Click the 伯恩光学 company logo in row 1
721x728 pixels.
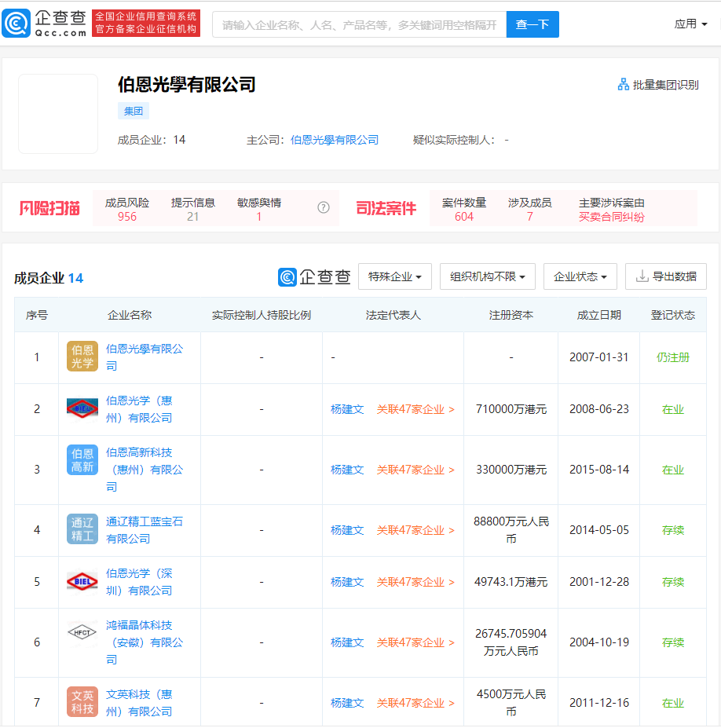[82, 357]
